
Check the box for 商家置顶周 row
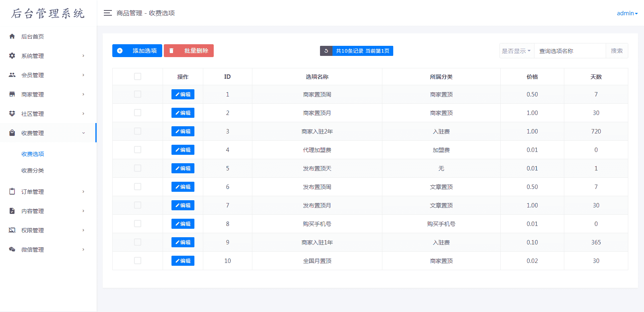pyautogui.click(x=138, y=94)
